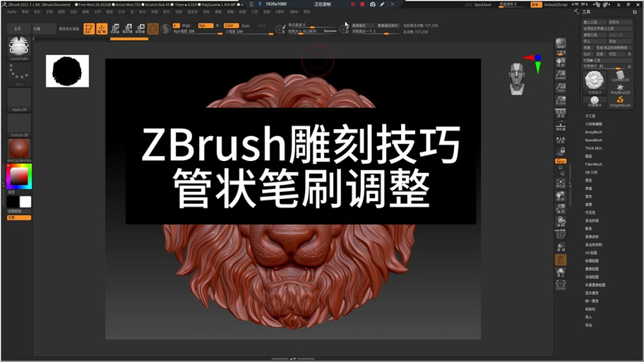This screenshot has width=644, height=362.
Task: Toggle the Solo mode icon
Action: click(x=561, y=272)
